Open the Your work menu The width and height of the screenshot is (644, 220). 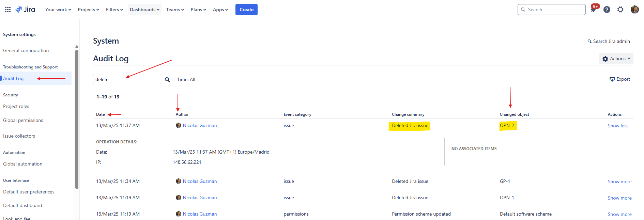(x=58, y=10)
